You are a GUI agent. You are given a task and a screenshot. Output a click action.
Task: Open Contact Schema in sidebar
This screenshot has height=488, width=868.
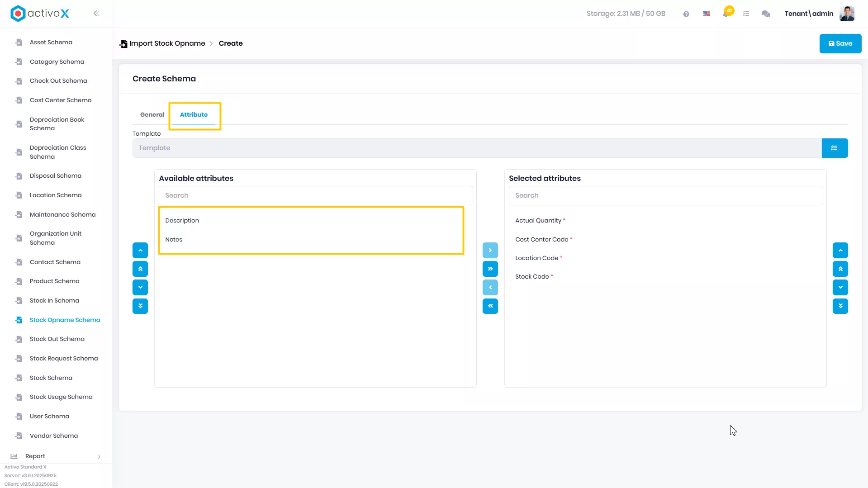pos(55,262)
